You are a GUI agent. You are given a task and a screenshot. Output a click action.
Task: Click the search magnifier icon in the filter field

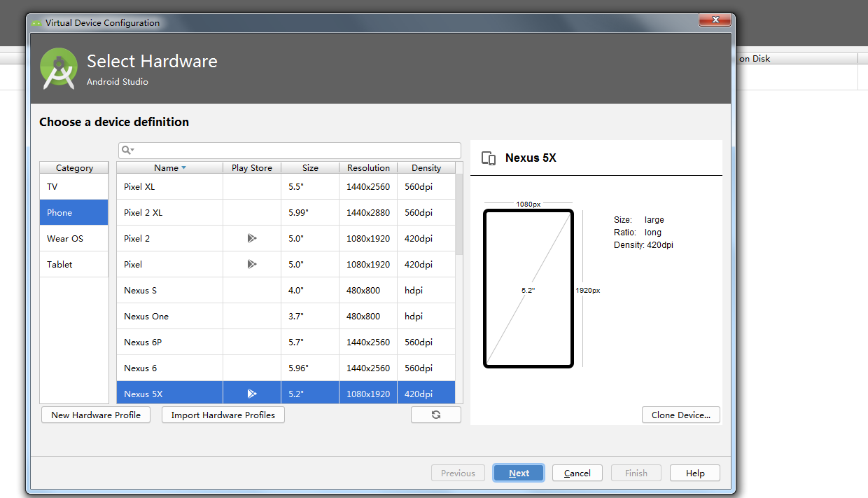[x=127, y=150]
